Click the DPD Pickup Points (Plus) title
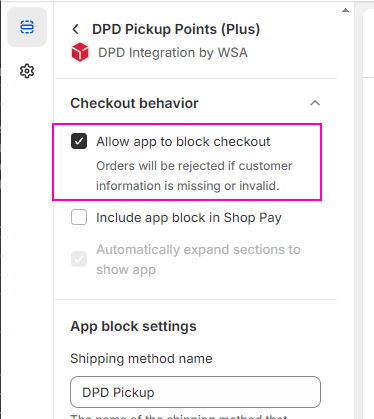 click(176, 29)
